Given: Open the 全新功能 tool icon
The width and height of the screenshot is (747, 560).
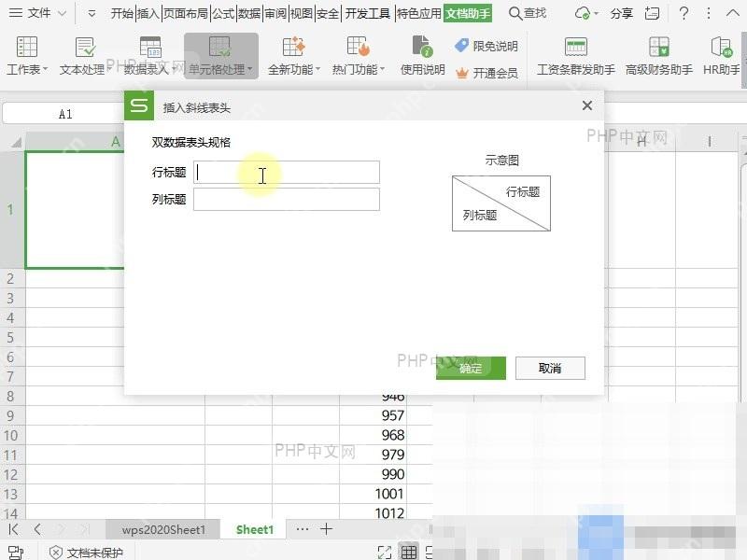Looking at the screenshot, I should click(x=293, y=47).
